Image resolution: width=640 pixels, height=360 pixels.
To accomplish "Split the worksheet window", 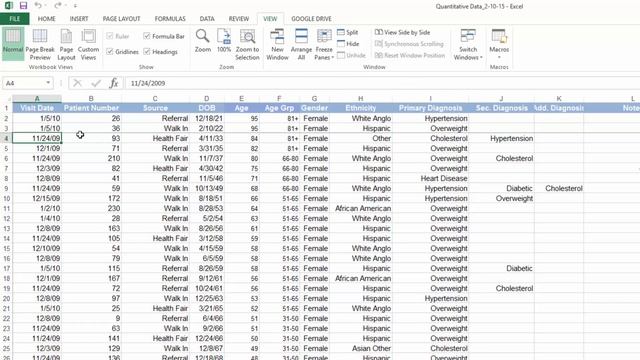I will pos(348,32).
